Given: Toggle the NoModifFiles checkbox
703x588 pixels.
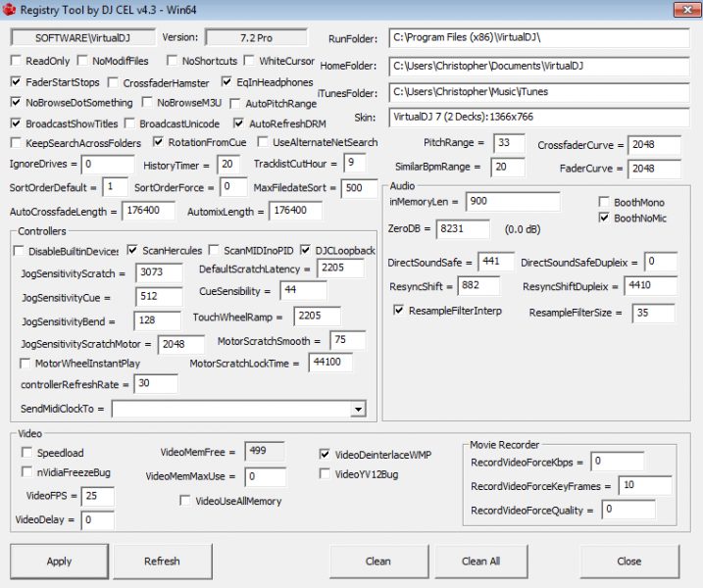Looking at the screenshot, I should pyautogui.click(x=82, y=61).
